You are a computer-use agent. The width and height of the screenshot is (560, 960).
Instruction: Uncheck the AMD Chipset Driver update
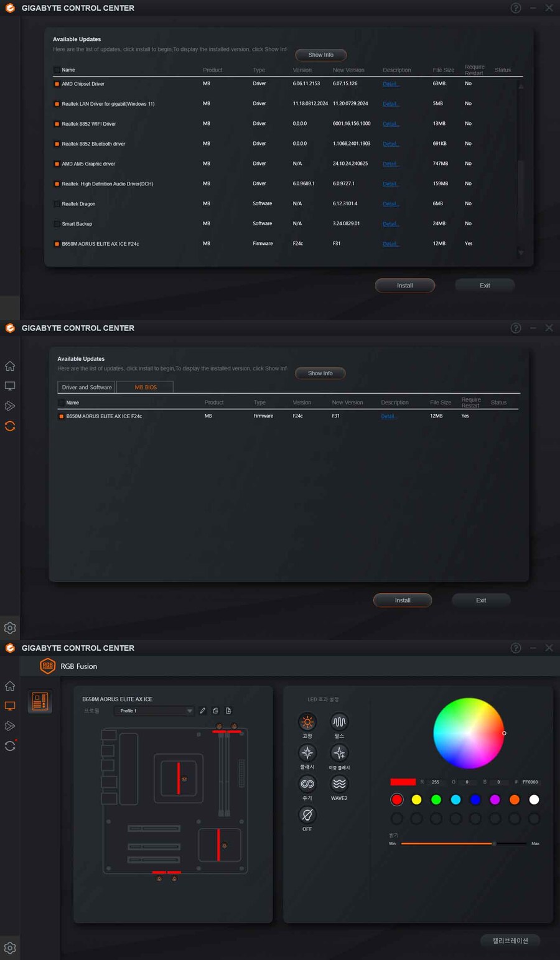(x=56, y=83)
